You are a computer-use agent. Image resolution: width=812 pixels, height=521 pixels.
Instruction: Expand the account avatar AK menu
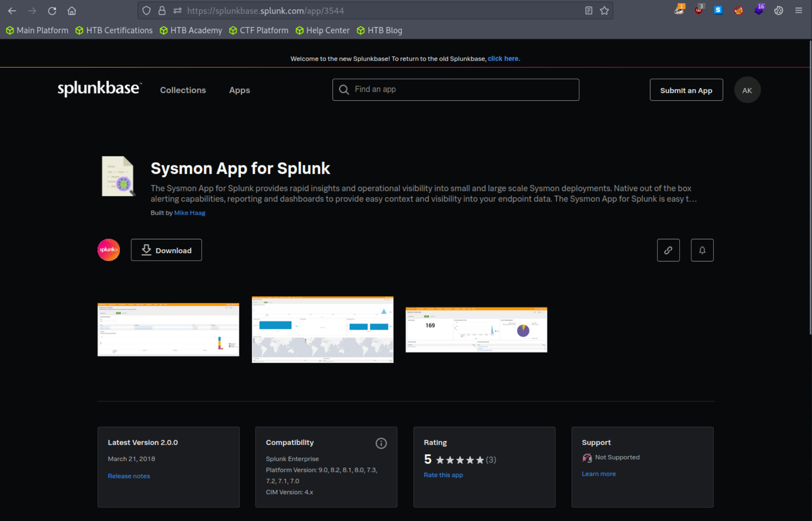[747, 90]
